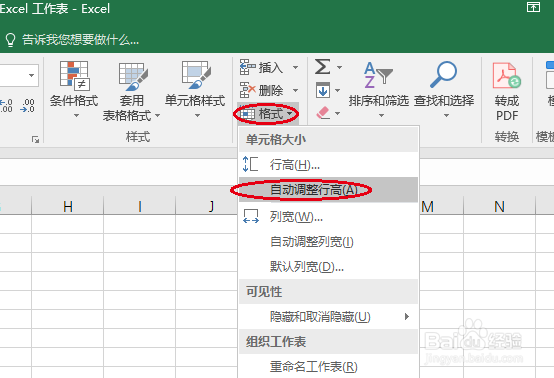Expand Conditional Formatting dropdown arrow
Viewport: 554px width, 378px height.
[76, 116]
